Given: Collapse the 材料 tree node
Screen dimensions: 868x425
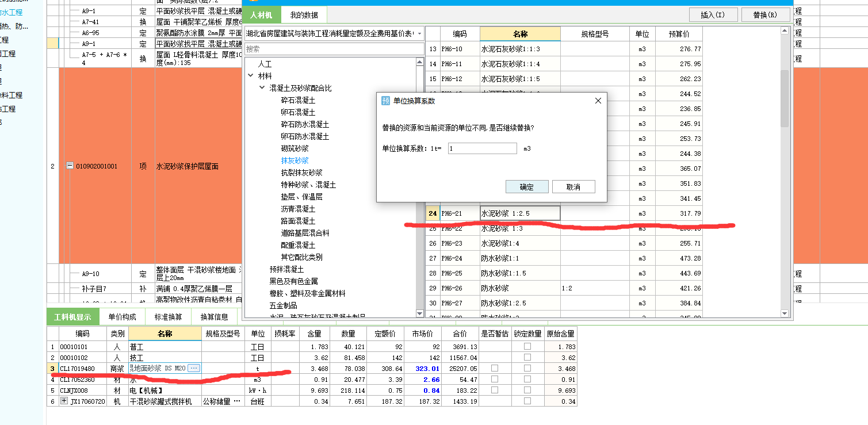Looking at the screenshot, I should (x=250, y=76).
